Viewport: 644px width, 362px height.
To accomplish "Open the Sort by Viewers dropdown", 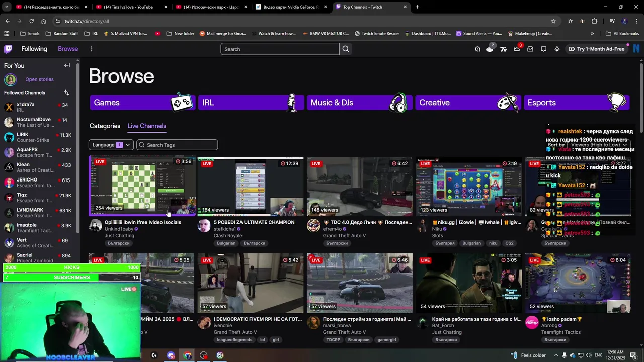I will (600, 145).
